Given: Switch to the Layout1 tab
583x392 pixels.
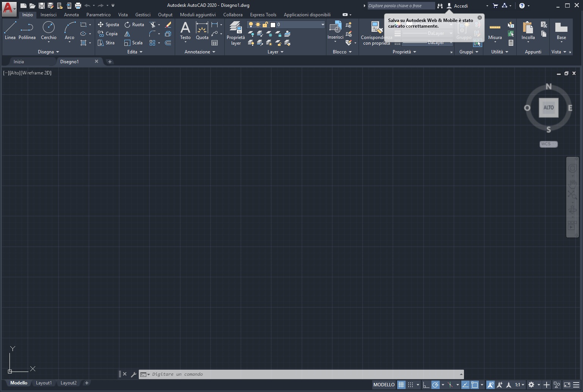Looking at the screenshot, I should (44, 383).
